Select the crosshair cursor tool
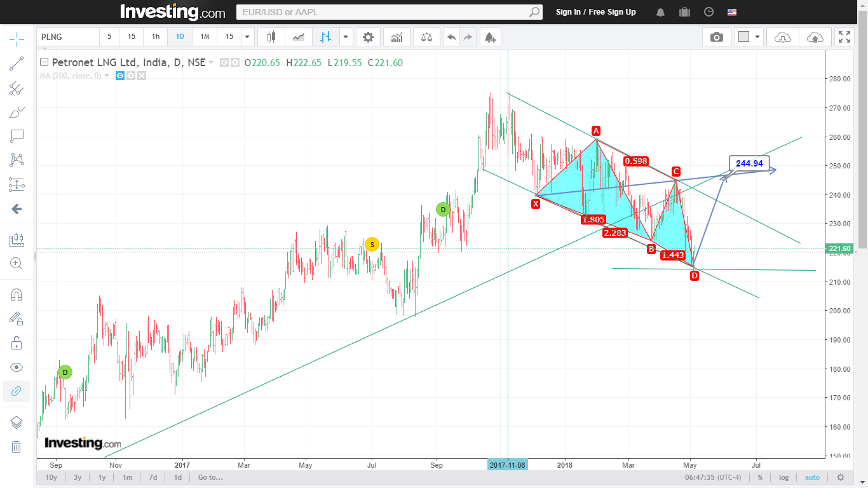This screenshot has height=488, width=868. [17, 39]
